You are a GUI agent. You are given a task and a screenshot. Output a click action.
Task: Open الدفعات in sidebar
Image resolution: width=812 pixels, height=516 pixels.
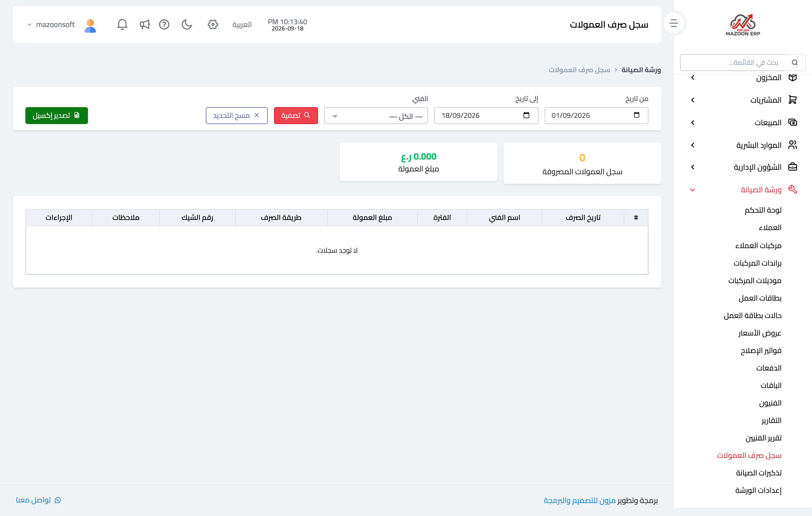[x=769, y=368]
